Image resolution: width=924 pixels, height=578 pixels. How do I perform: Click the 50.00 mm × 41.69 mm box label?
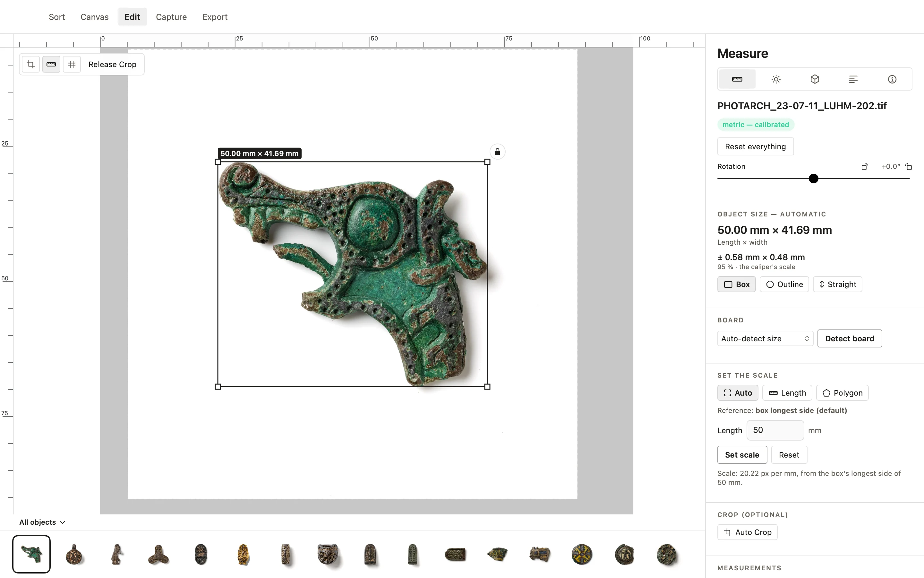click(259, 153)
